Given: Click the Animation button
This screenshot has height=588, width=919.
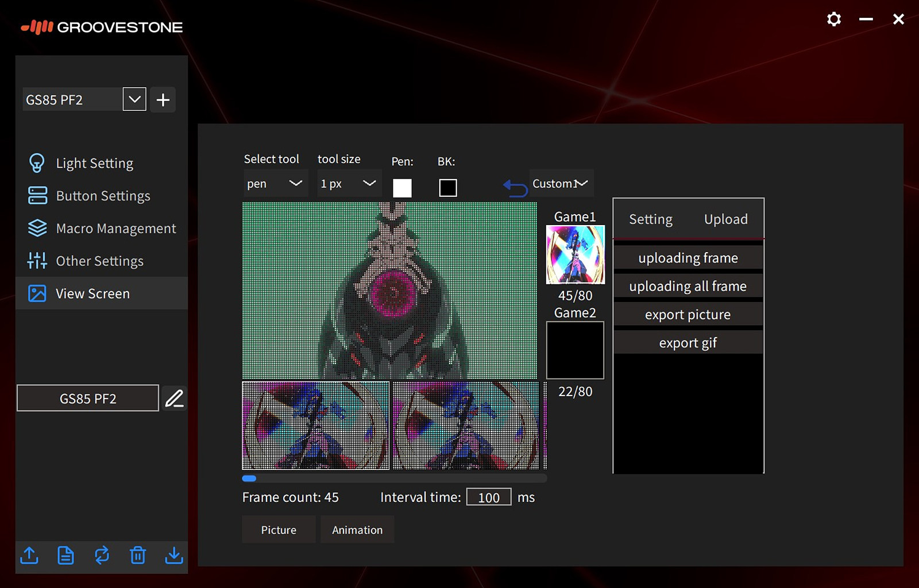Looking at the screenshot, I should 357,529.
